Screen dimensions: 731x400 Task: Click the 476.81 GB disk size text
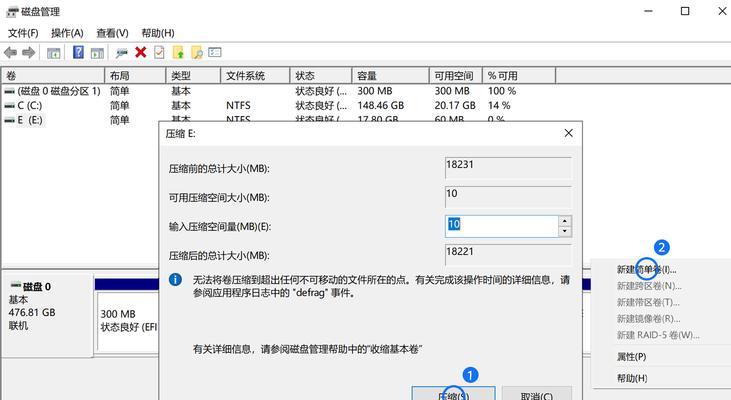click(x=32, y=312)
